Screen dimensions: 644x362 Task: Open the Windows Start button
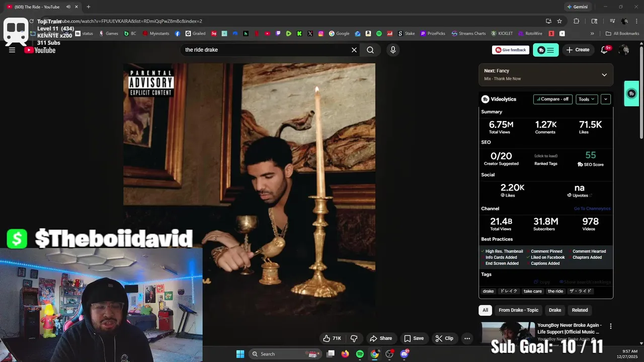click(240, 354)
